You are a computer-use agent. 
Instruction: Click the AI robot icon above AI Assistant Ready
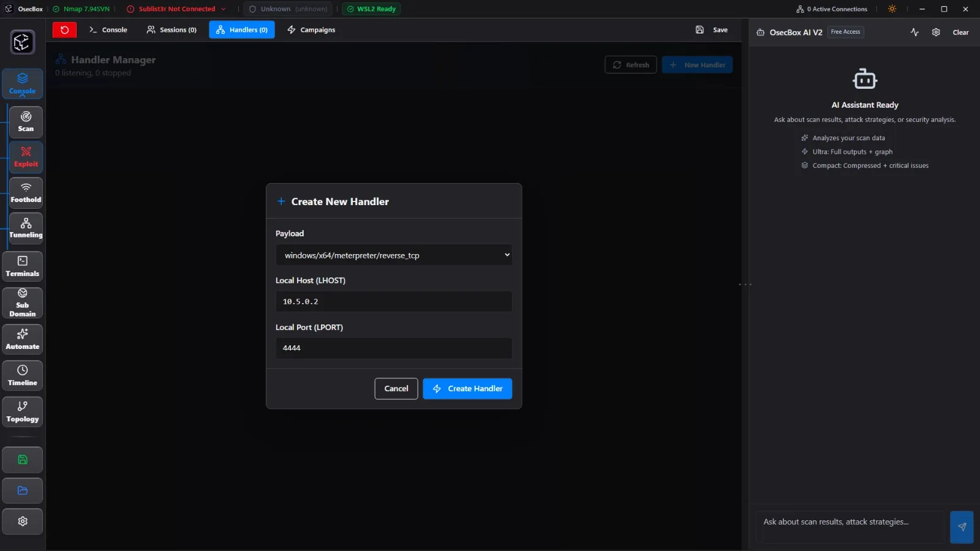pyautogui.click(x=865, y=79)
